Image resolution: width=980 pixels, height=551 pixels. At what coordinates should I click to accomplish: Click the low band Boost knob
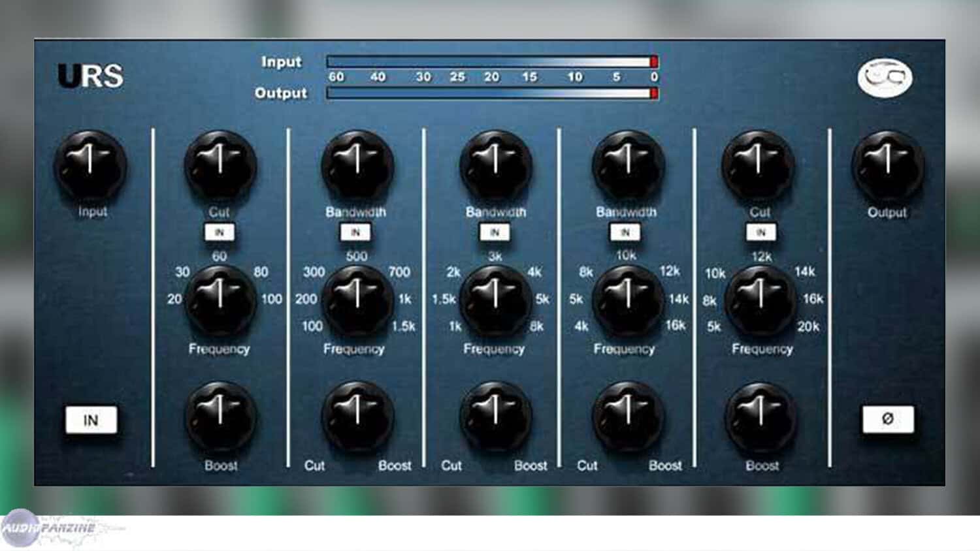(x=220, y=416)
